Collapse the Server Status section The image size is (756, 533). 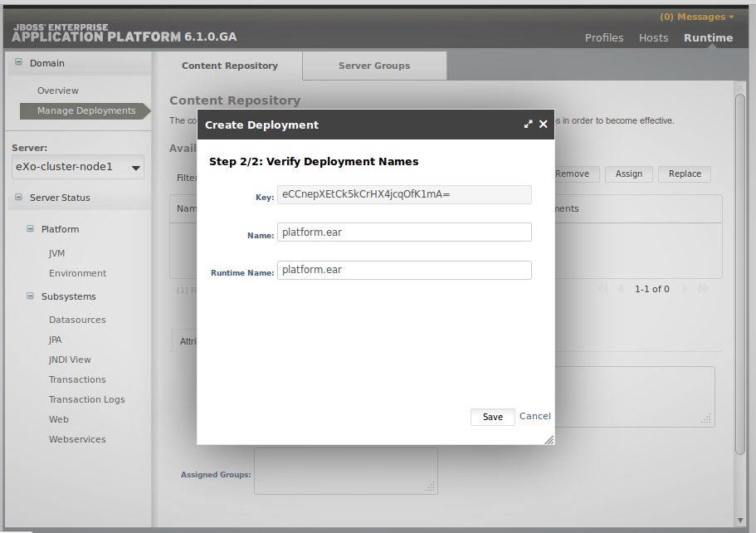tap(18, 197)
